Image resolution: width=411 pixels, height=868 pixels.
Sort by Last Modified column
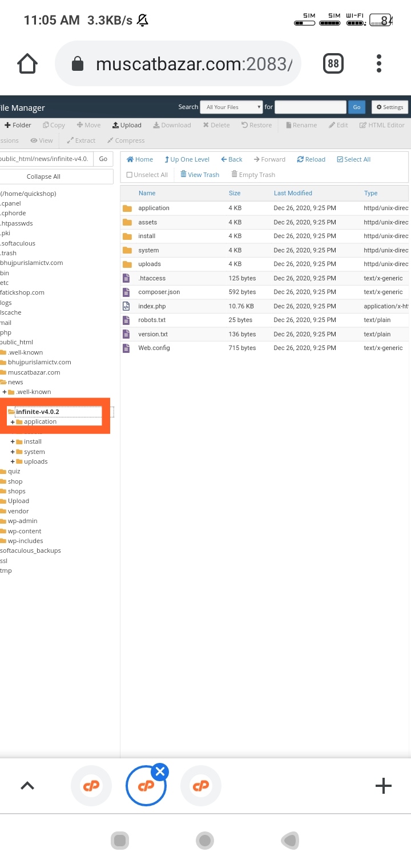[x=293, y=193]
